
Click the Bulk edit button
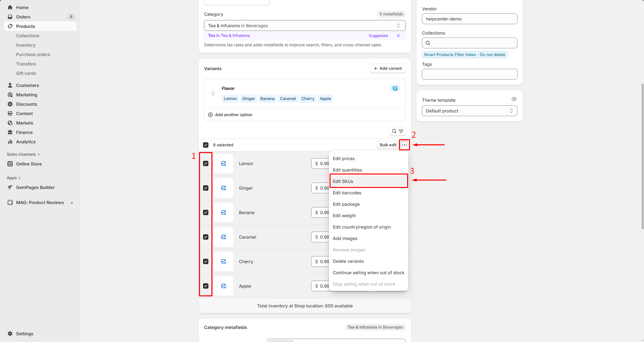point(388,145)
